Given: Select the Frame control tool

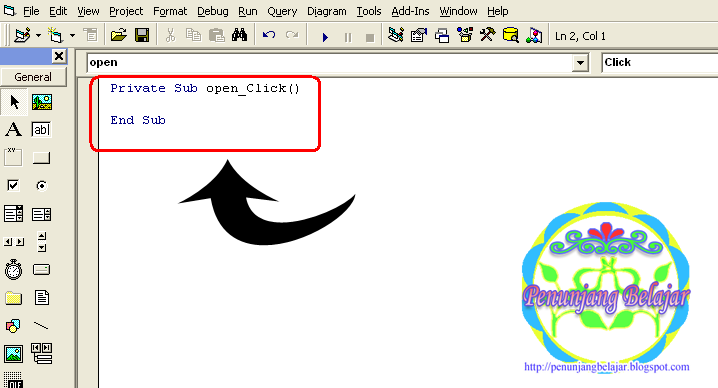Looking at the screenshot, I should coord(13,157).
